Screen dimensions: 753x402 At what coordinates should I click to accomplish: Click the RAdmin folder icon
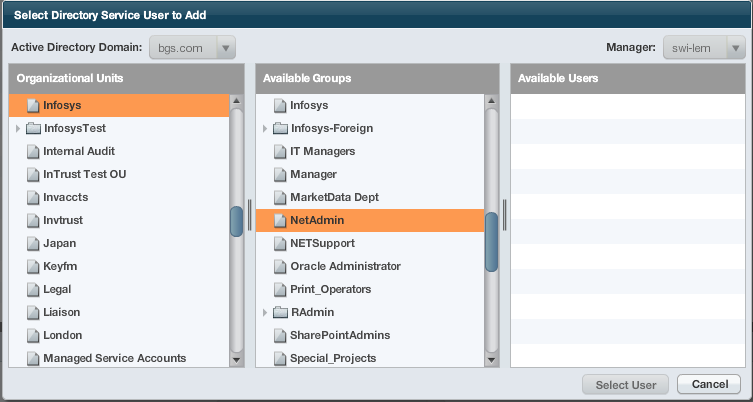click(x=280, y=313)
